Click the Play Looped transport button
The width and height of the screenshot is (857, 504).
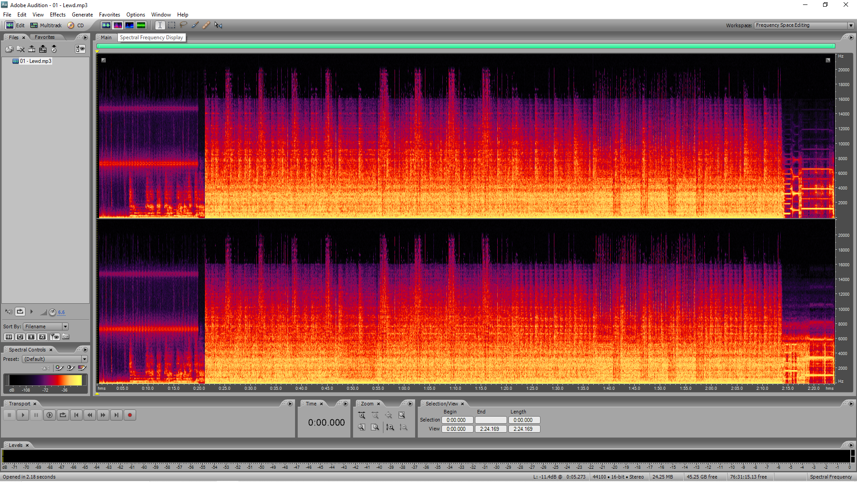[x=63, y=415]
